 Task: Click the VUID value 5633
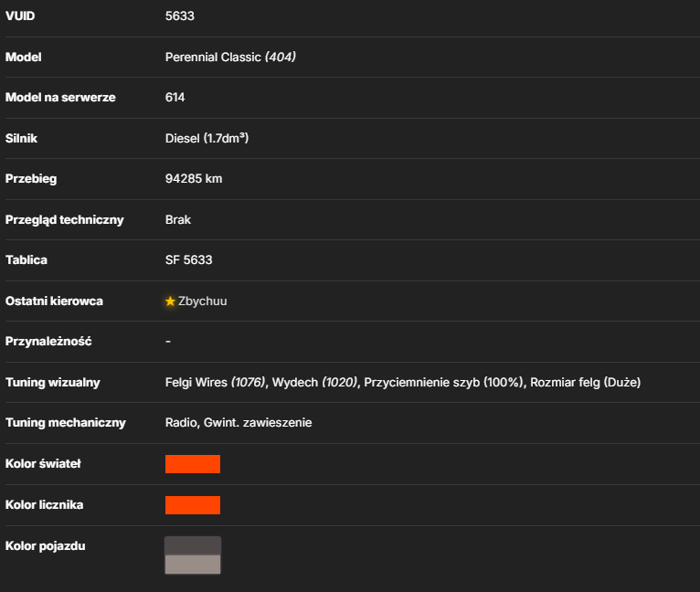click(180, 16)
